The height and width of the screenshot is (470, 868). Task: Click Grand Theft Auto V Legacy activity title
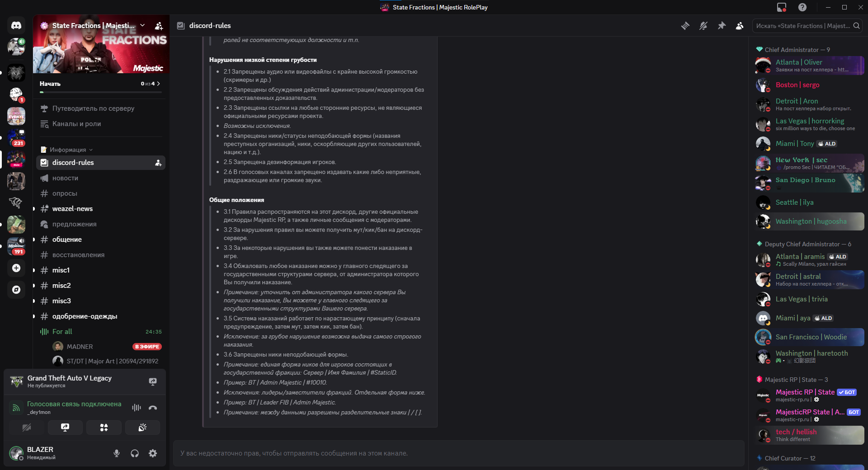(69, 378)
